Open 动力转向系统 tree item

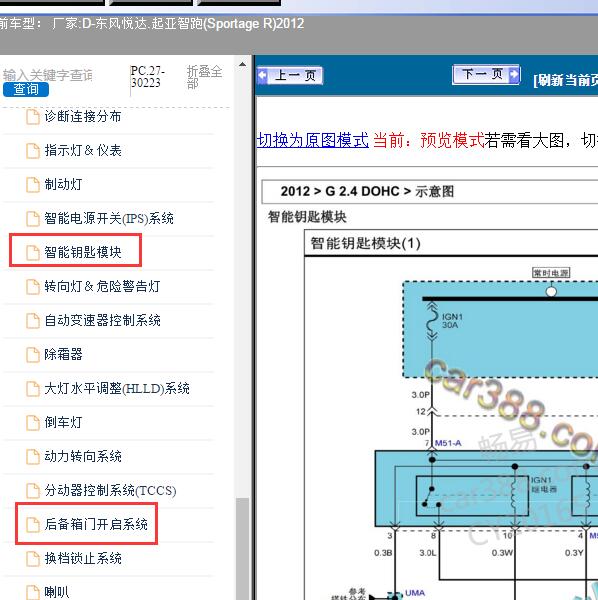point(83,456)
